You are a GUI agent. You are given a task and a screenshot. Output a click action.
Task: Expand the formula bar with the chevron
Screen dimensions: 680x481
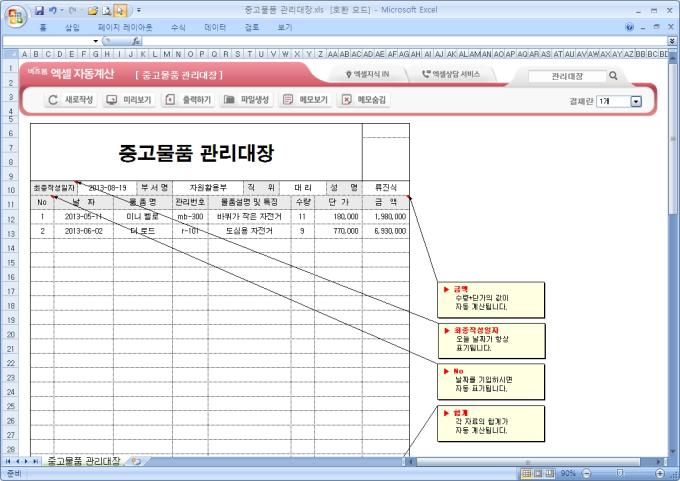click(672, 41)
